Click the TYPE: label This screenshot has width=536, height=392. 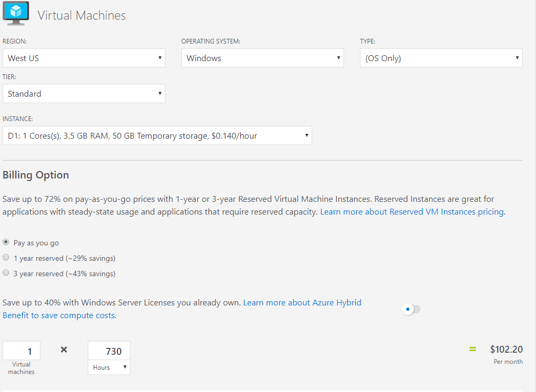[367, 41]
